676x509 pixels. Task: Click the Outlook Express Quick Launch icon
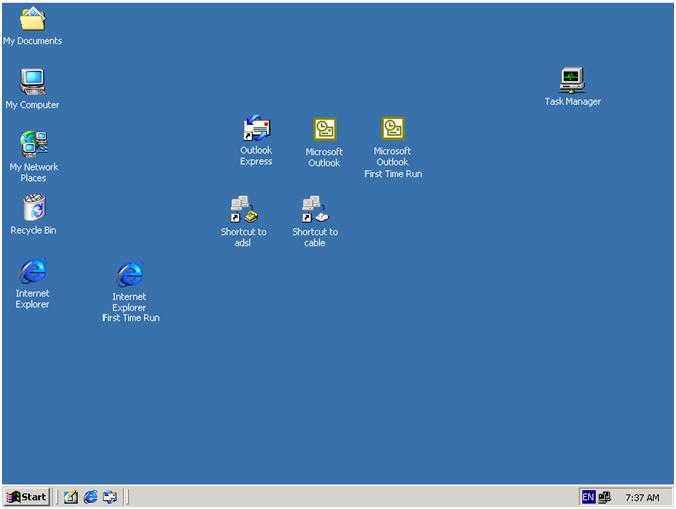[109, 497]
